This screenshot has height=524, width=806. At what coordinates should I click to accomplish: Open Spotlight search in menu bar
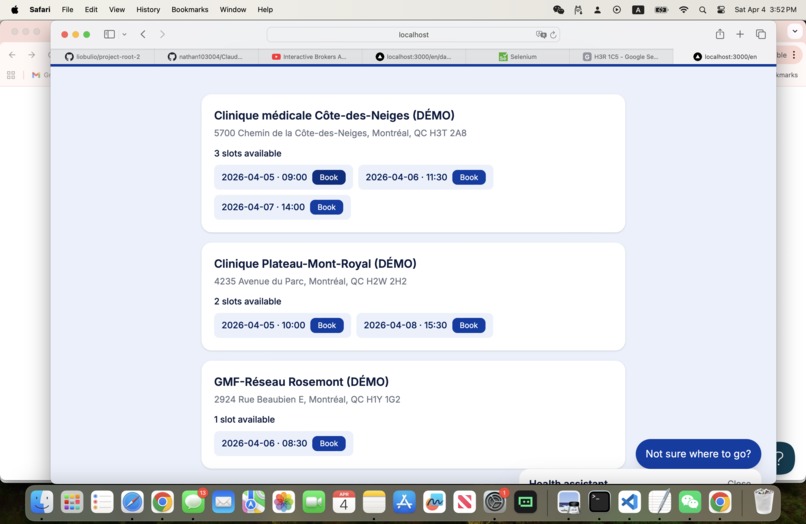coord(702,9)
